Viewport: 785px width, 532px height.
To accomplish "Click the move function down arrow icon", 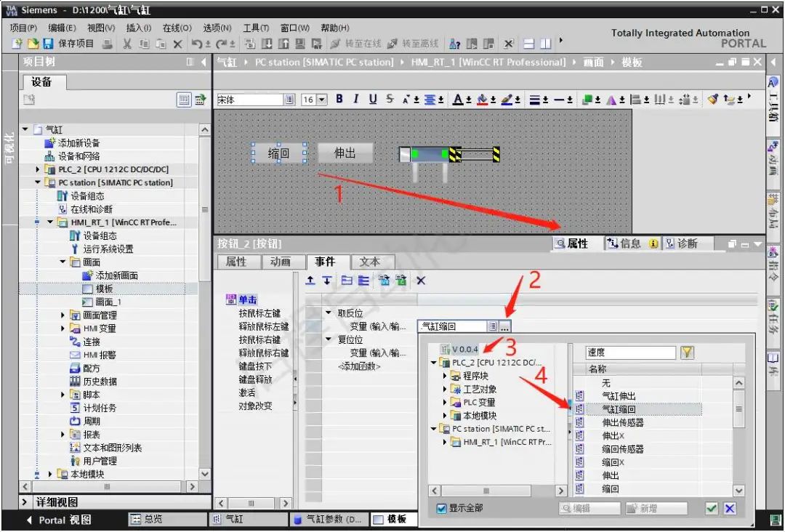I will tap(327, 281).
